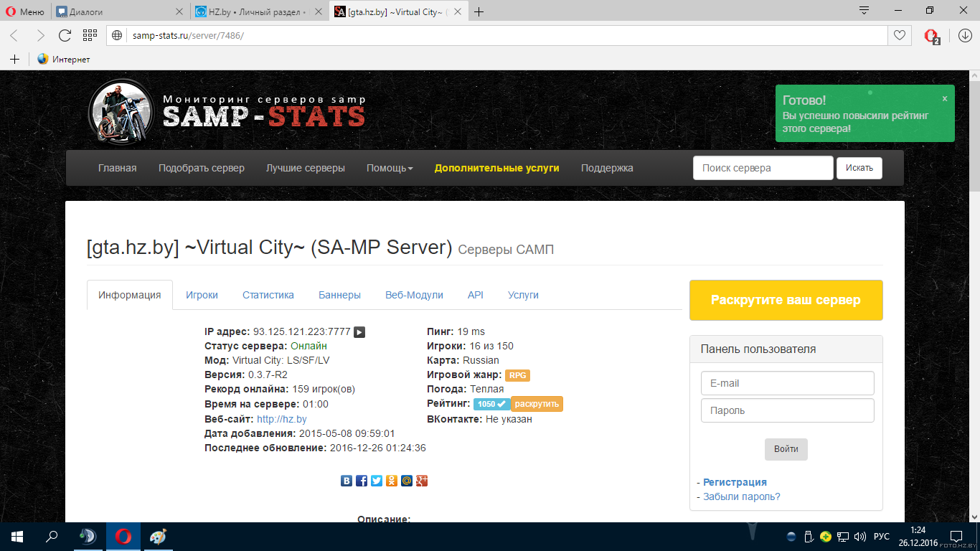Click the 'Интернет' bookmark

pyautogui.click(x=64, y=59)
